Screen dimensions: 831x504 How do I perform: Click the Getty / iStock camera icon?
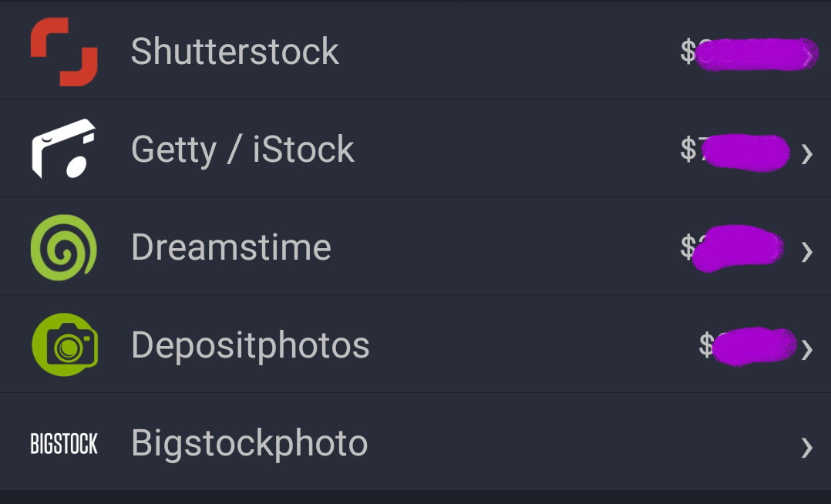64,149
